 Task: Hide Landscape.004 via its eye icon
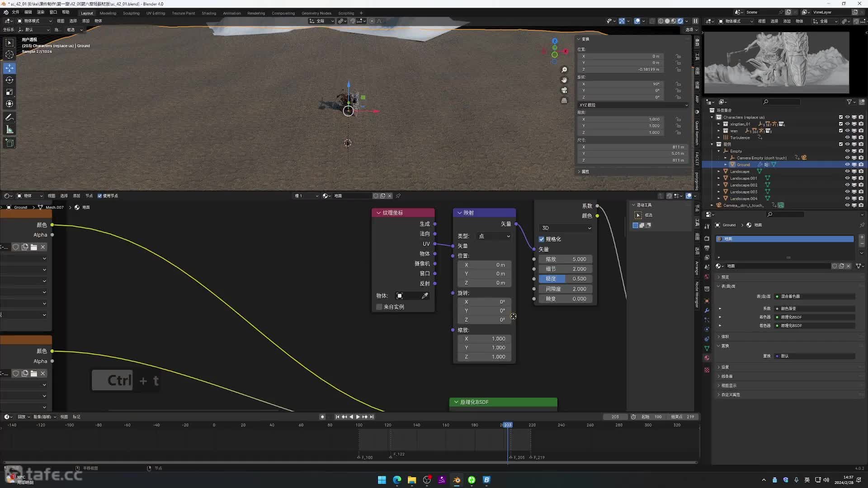848,199
